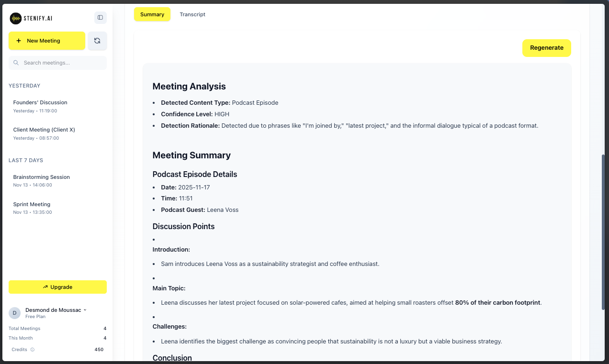
Task: Click the Upgrade button
Action: click(x=57, y=287)
